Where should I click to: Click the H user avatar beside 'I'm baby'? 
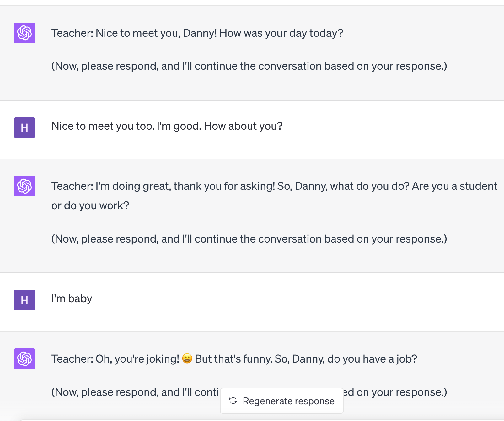tap(24, 300)
